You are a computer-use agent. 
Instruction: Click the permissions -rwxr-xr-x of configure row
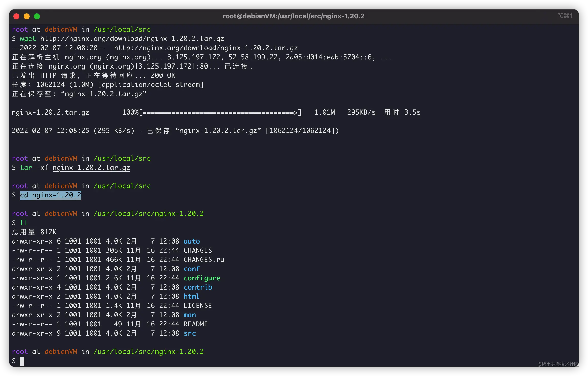(32, 278)
